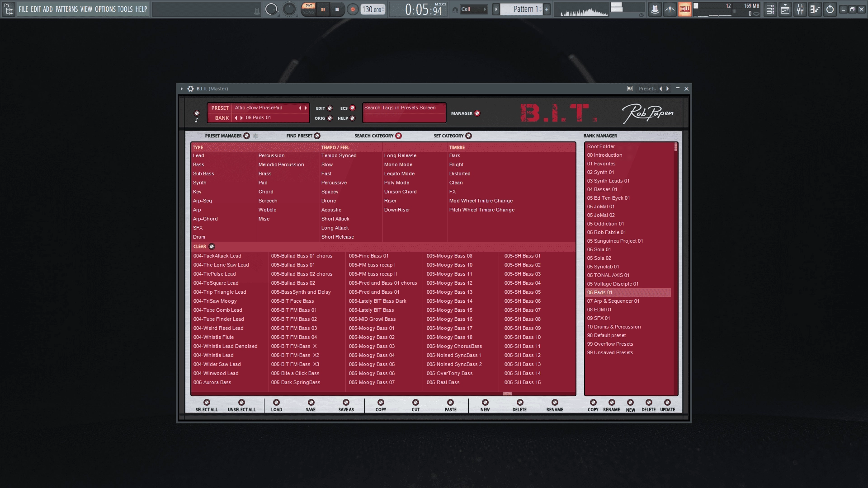This screenshot has height=488, width=868.
Task: Click the Bank Manager vertical scrollbar thumb
Action: [x=676, y=147]
